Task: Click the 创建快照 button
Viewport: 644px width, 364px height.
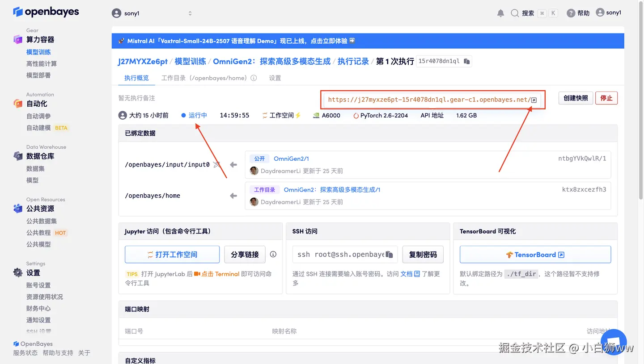Action: tap(576, 98)
